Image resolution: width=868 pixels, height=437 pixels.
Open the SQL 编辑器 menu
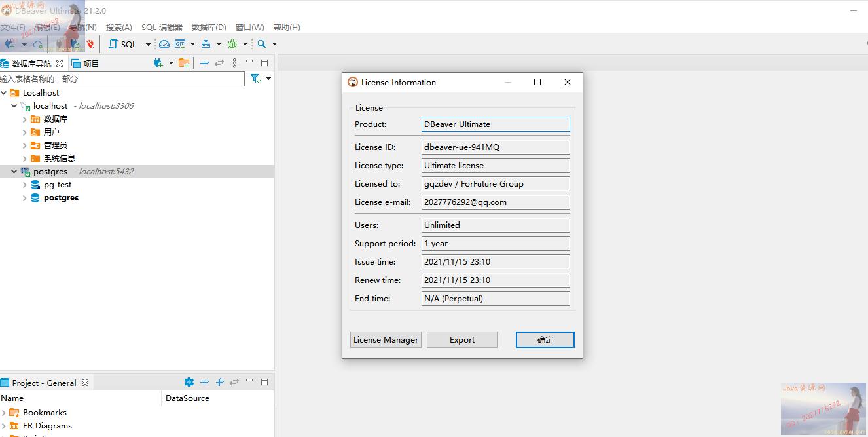click(162, 28)
